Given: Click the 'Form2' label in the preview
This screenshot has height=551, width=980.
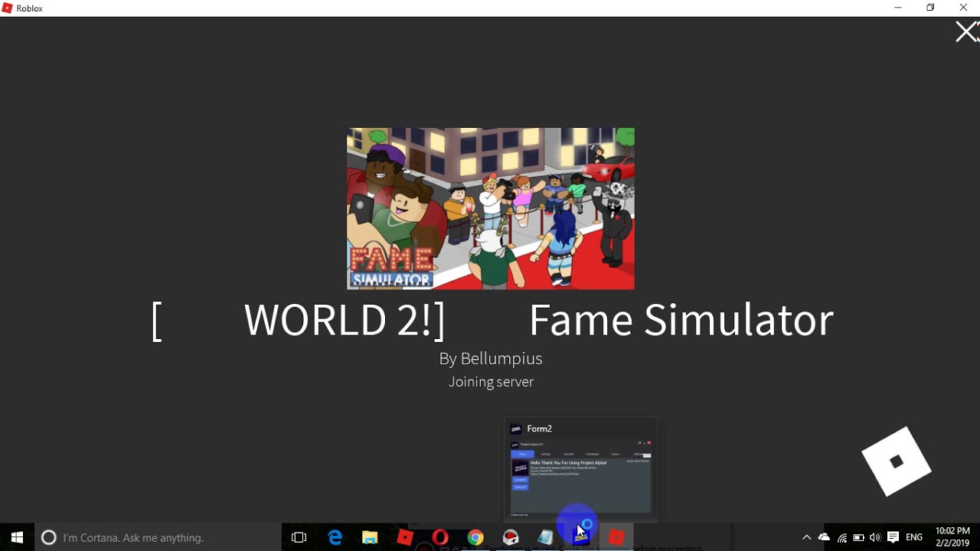Looking at the screenshot, I should 540,429.
